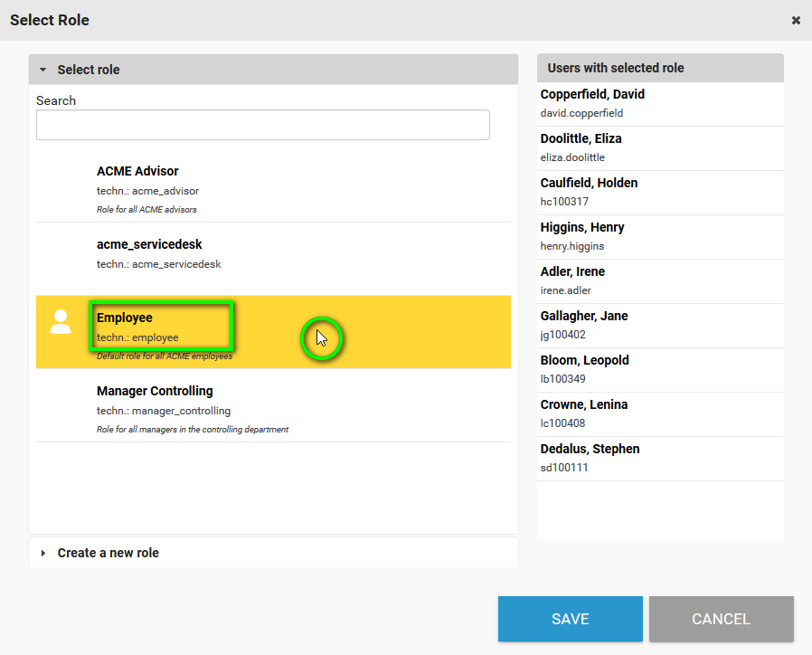Close the Select Role dialog
812x655 pixels.
(796, 20)
